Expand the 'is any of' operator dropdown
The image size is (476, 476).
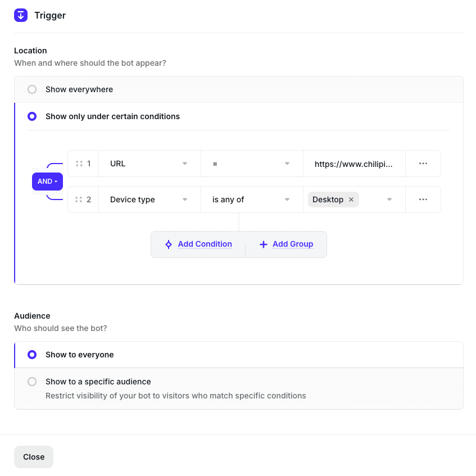coord(252,200)
